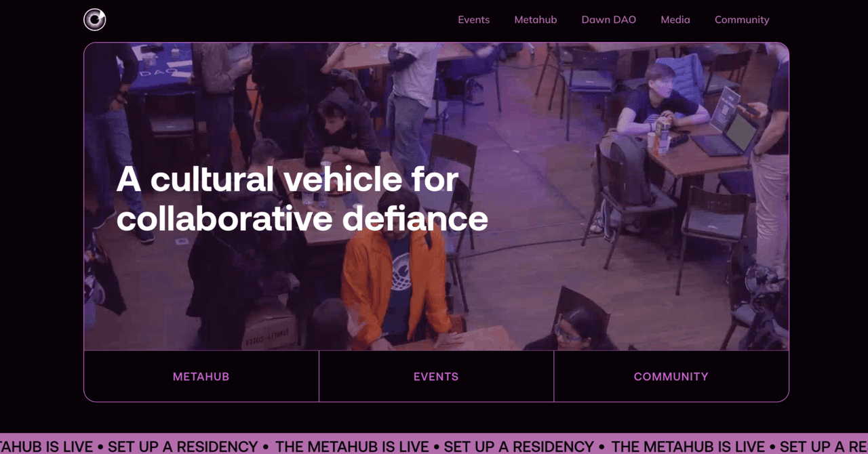Click the EVENTS button below the hero video
This screenshot has width=868, height=454.
[436, 377]
